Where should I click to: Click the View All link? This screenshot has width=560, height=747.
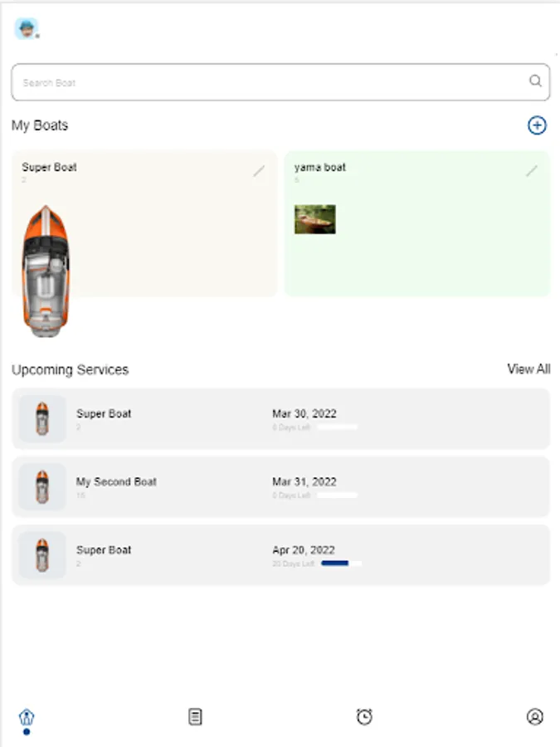tap(528, 369)
